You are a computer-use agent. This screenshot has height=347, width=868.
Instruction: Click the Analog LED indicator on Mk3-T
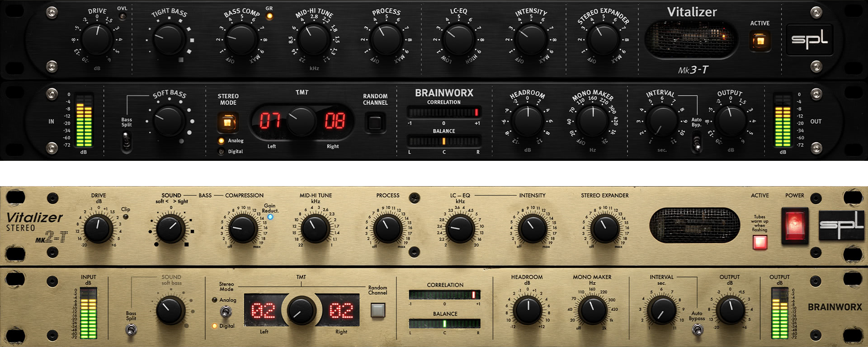pos(221,141)
